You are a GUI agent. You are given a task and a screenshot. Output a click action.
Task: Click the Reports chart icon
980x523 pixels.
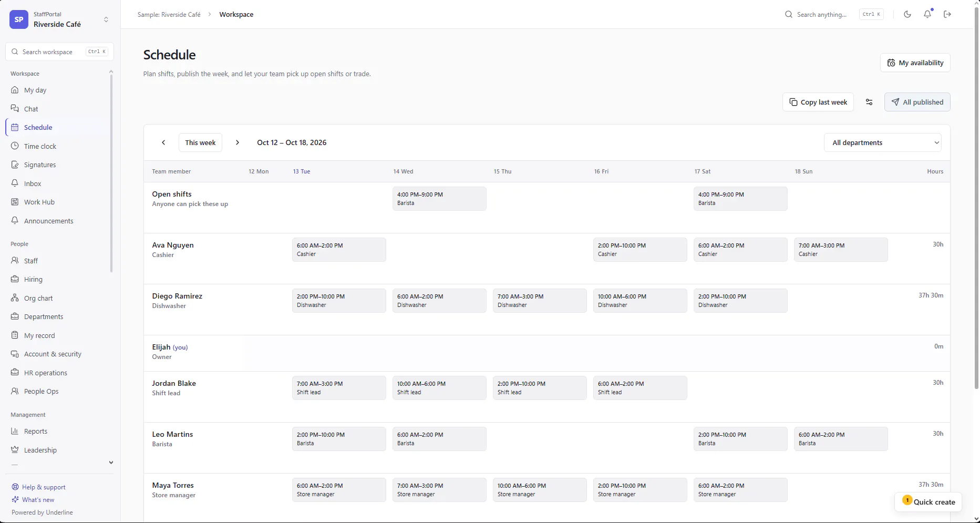tap(15, 431)
